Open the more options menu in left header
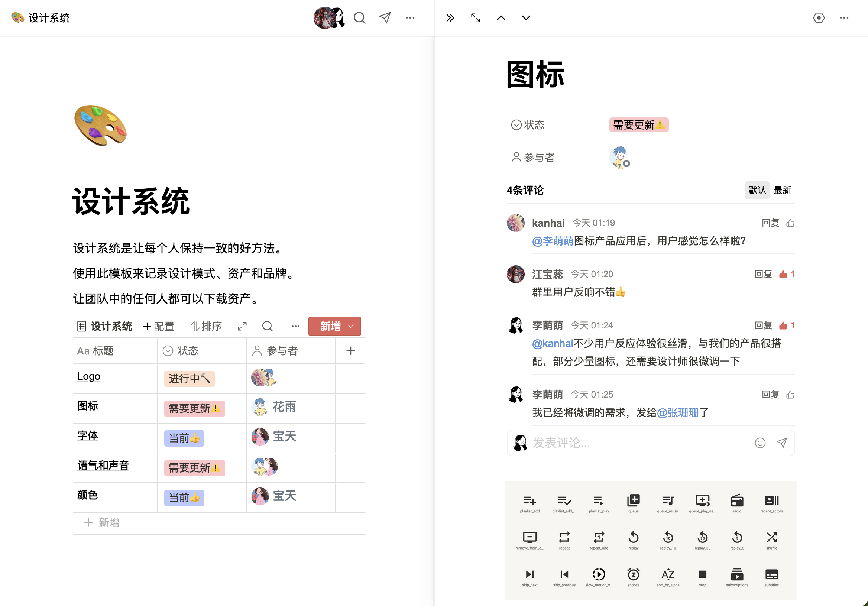Image resolution: width=868 pixels, height=606 pixels. pyautogui.click(x=410, y=18)
